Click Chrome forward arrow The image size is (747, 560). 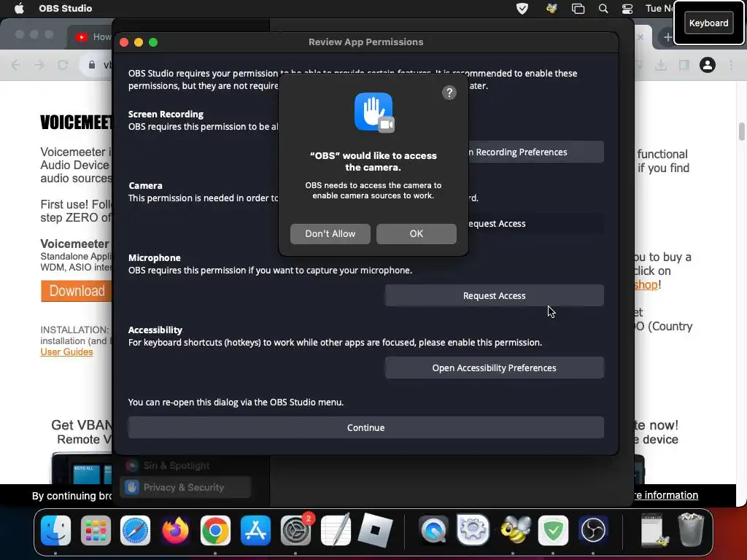[39, 65]
